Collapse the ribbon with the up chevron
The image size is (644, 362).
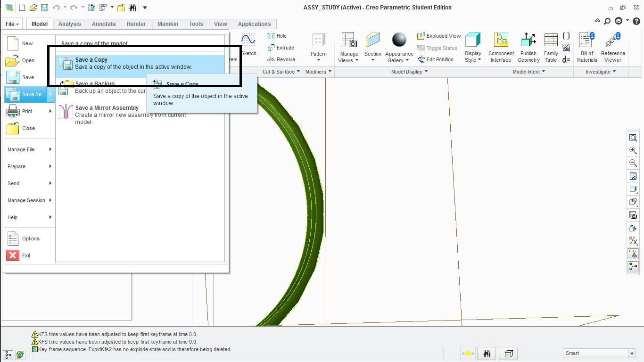click(x=598, y=21)
